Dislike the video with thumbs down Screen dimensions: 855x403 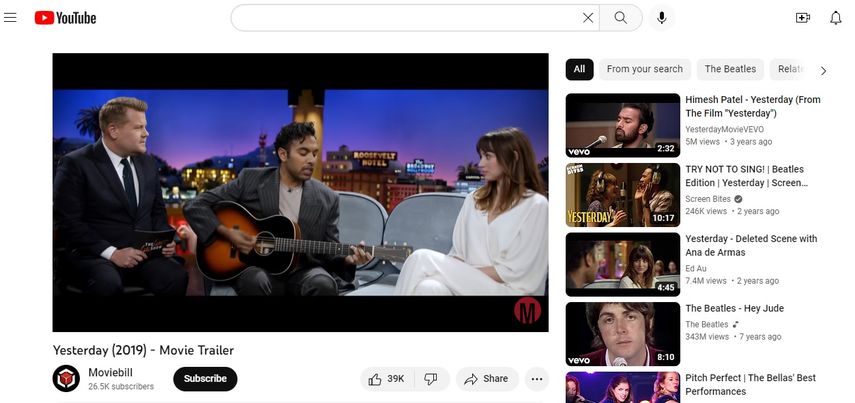pos(431,379)
